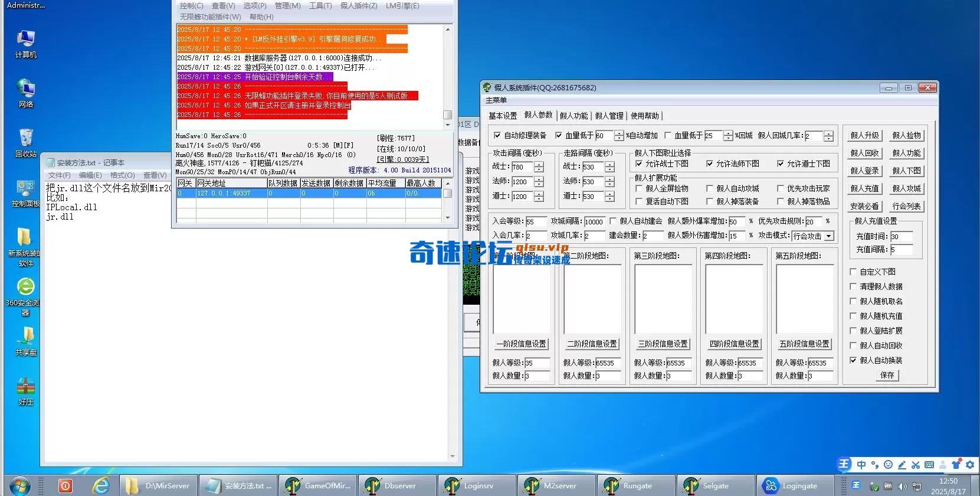Switch to Selgate taskbar item
This screenshot has width=980, height=496.
coord(716,486)
